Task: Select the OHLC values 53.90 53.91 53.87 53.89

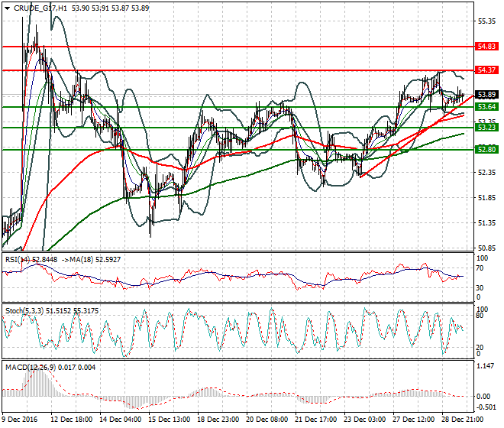Action: (x=110, y=8)
